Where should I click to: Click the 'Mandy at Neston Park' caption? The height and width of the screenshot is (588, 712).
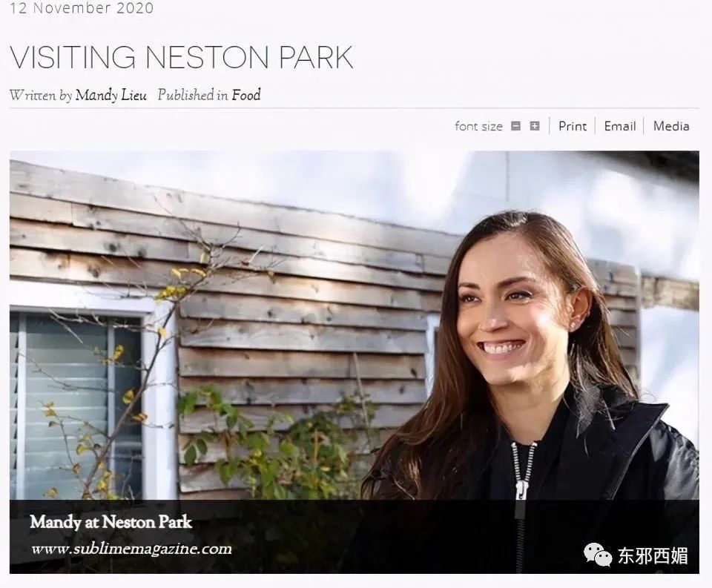coord(111,522)
